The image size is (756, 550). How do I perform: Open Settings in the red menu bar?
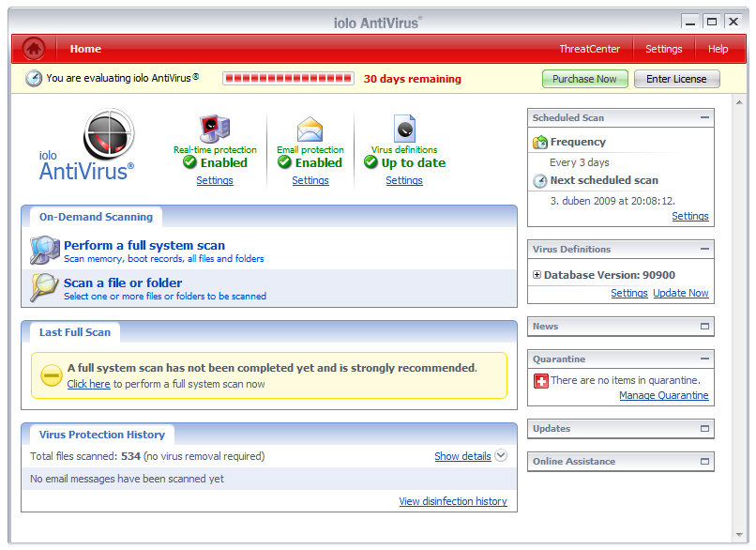pos(663,49)
